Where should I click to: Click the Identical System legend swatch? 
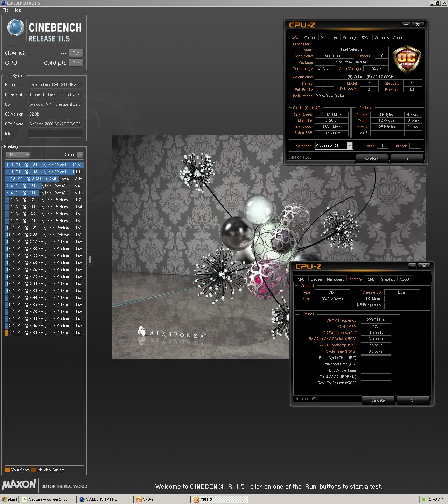[x=34, y=470]
